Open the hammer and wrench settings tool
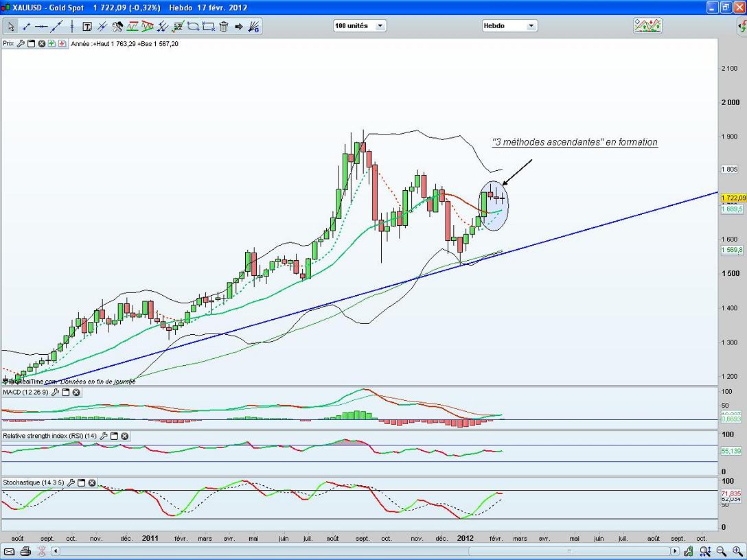Image resolution: width=747 pixels, height=560 pixels. pyautogui.click(x=117, y=27)
